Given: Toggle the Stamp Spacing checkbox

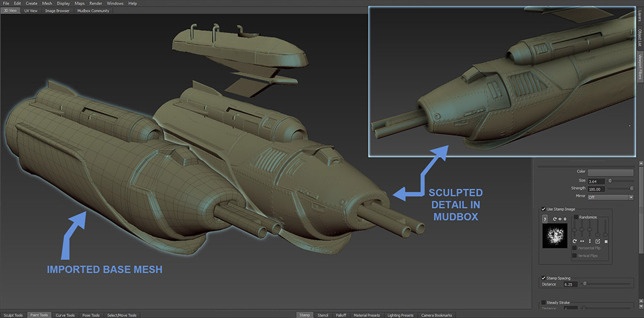Looking at the screenshot, I should coord(544,278).
